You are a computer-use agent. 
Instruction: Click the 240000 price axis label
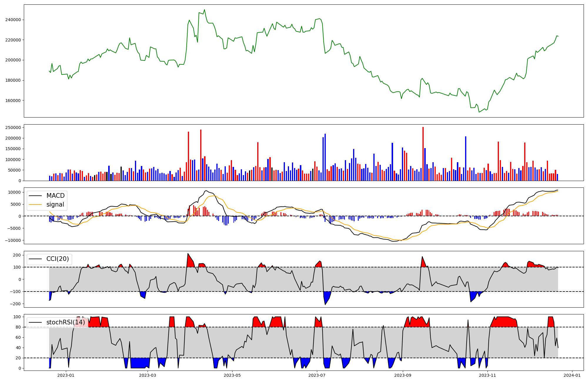coord(13,20)
